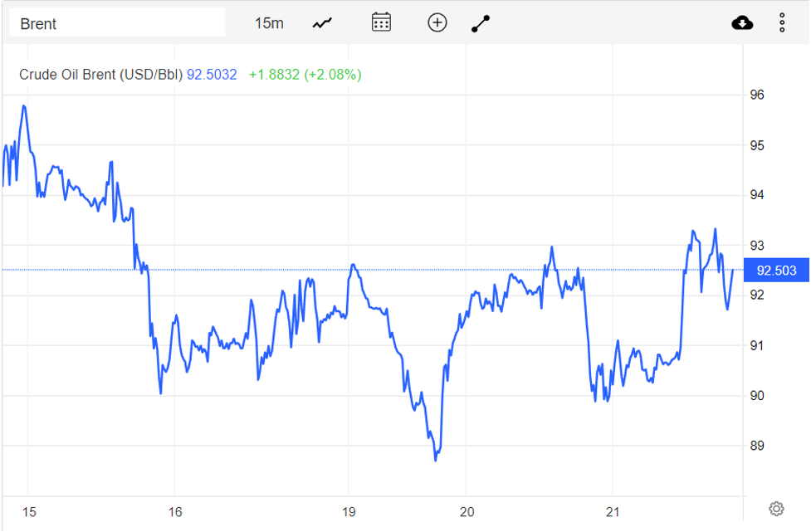Click the green +1.8832 (+2.08%) change
The height and width of the screenshot is (532, 811).
[x=305, y=75]
